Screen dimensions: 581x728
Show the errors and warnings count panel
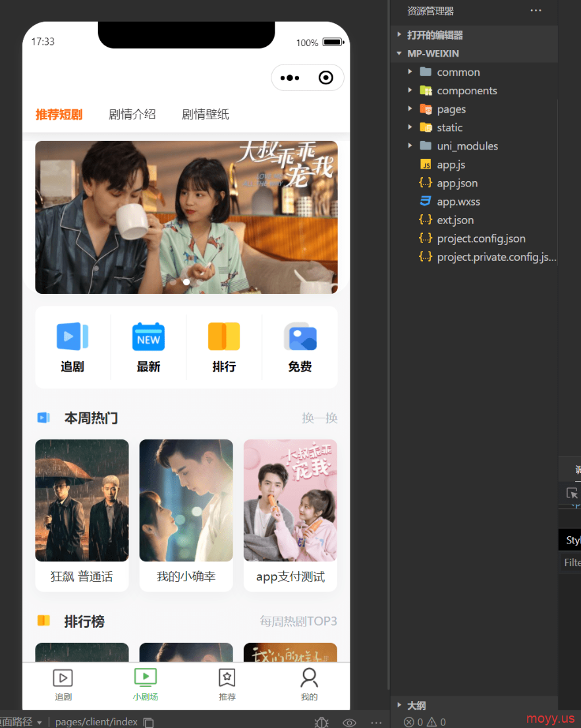click(x=425, y=722)
